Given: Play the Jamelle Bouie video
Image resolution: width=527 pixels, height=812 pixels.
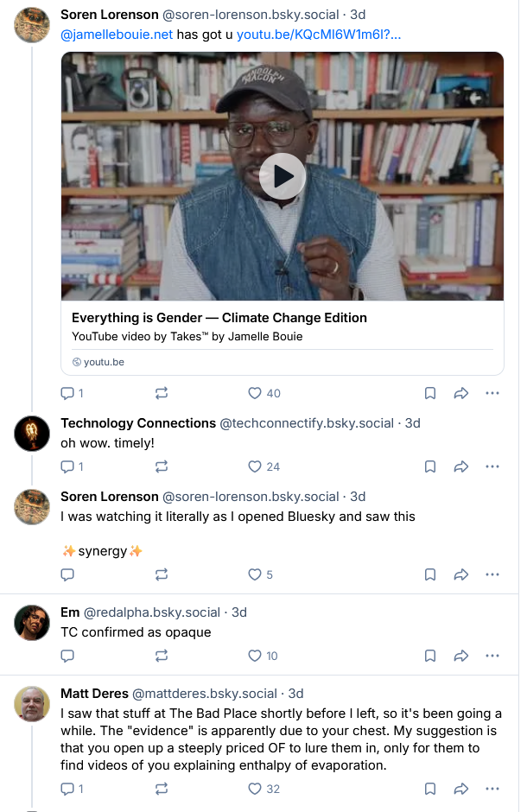Looking at the screenshot, I should (283, 176).
